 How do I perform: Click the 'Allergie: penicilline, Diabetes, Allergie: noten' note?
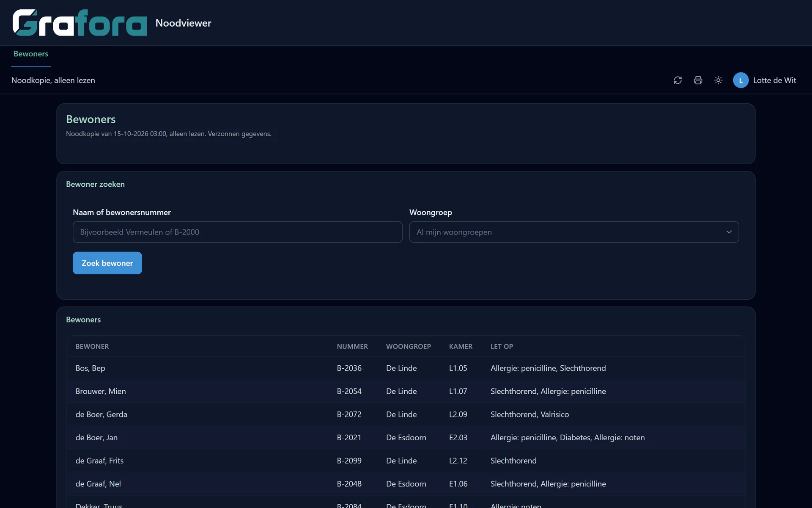click(568, 438)
